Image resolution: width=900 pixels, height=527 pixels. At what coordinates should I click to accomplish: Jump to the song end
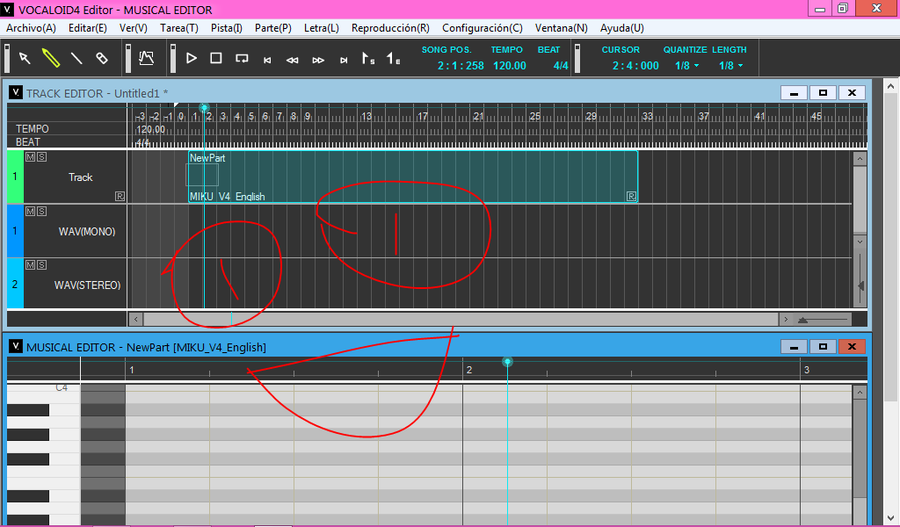[343, 60]
